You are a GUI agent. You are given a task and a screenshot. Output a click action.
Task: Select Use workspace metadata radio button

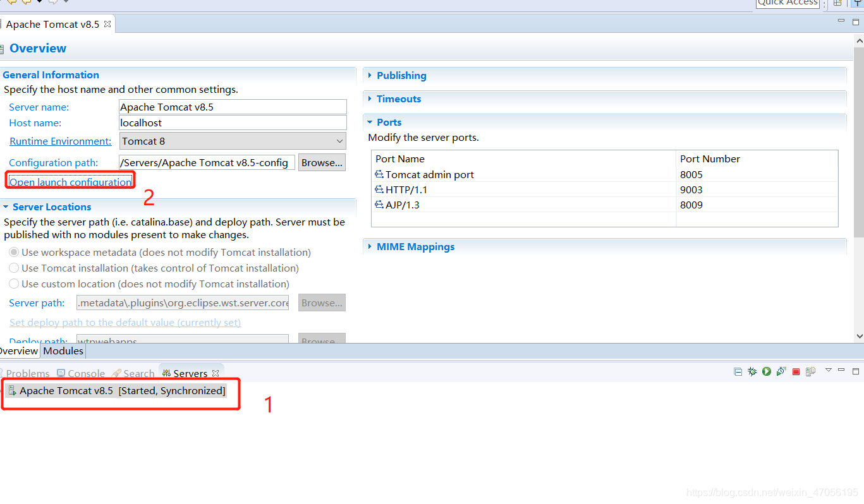point(14,252)
